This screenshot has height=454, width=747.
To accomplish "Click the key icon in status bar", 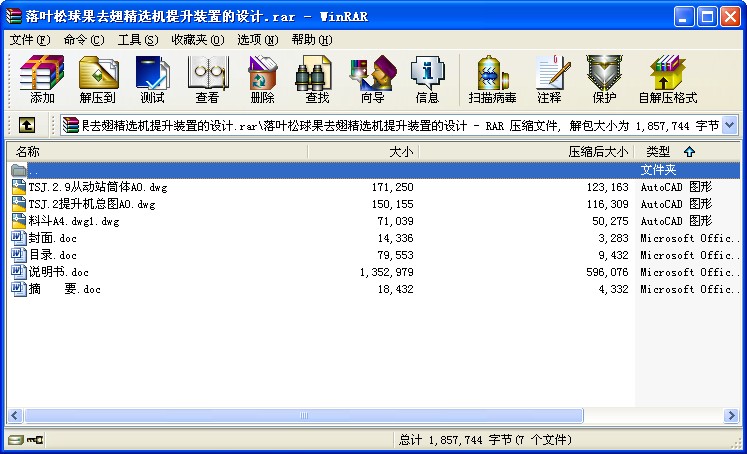I will tap(35, 439).
